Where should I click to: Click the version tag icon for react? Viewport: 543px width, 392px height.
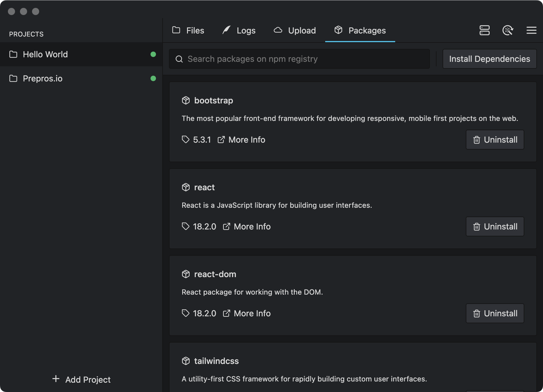pos(186,226)
